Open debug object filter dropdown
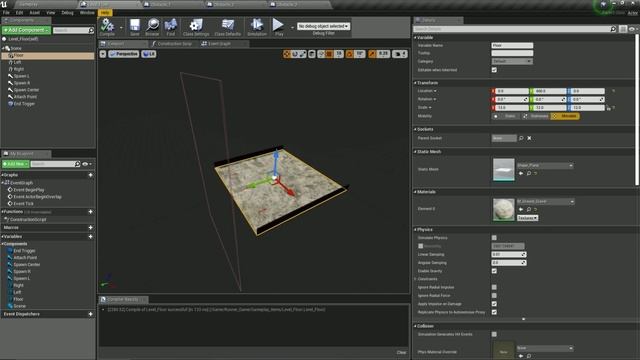 tap(323, 26)
